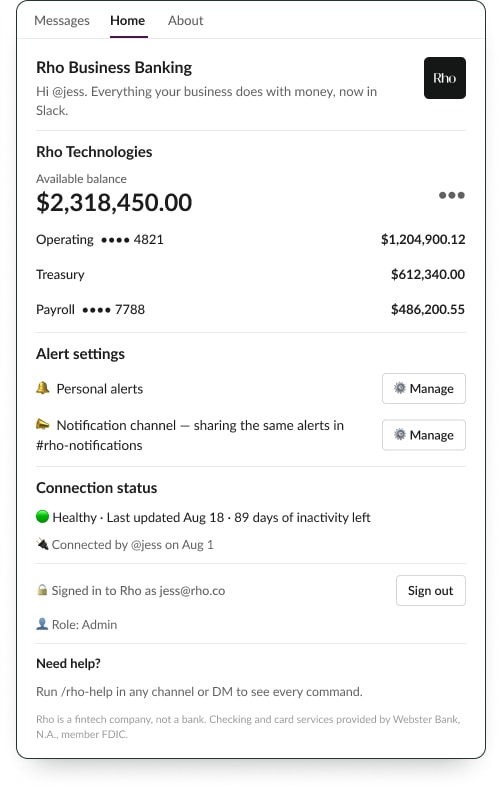Viewport: 502px width, 791px height.
Task: Click the #rho-notifications channel name
Action: pyautogui.click(x=89, y=445)
